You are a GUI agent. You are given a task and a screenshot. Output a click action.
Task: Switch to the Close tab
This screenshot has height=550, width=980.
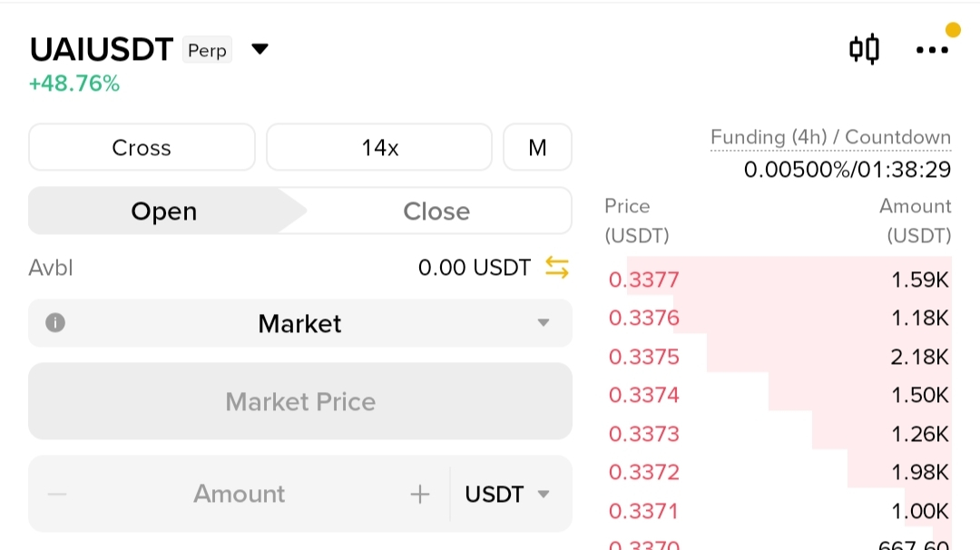[436, 211]
